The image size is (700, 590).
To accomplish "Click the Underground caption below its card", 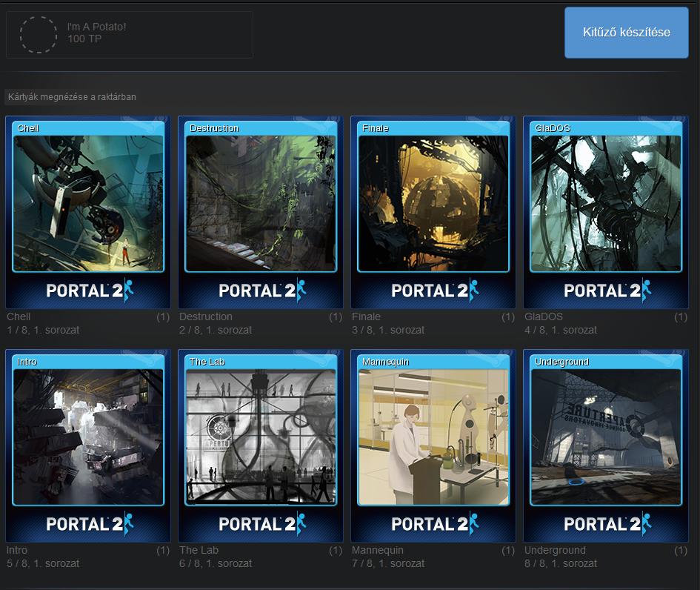I will point(555,550).
